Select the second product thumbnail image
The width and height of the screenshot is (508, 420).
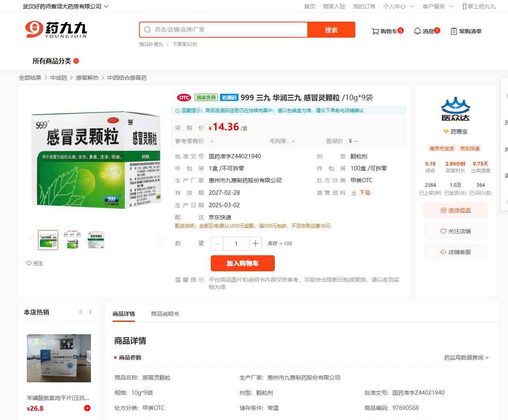pyautogui.click(x=72, y=240)
